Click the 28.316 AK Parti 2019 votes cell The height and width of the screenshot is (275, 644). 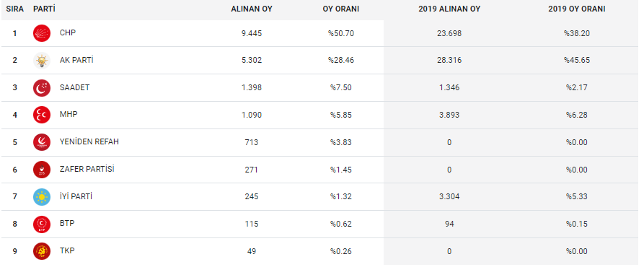point(449,61)
